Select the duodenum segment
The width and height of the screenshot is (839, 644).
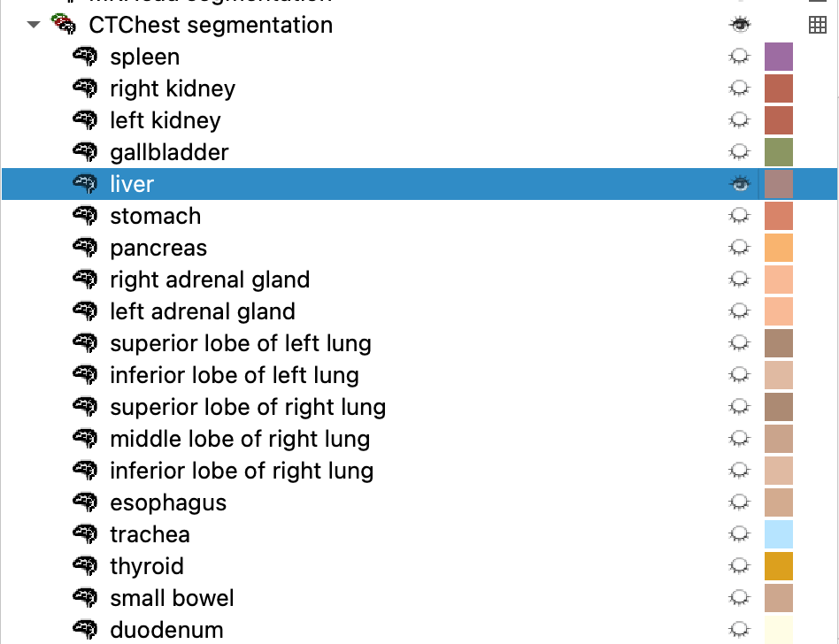point(419,630)
